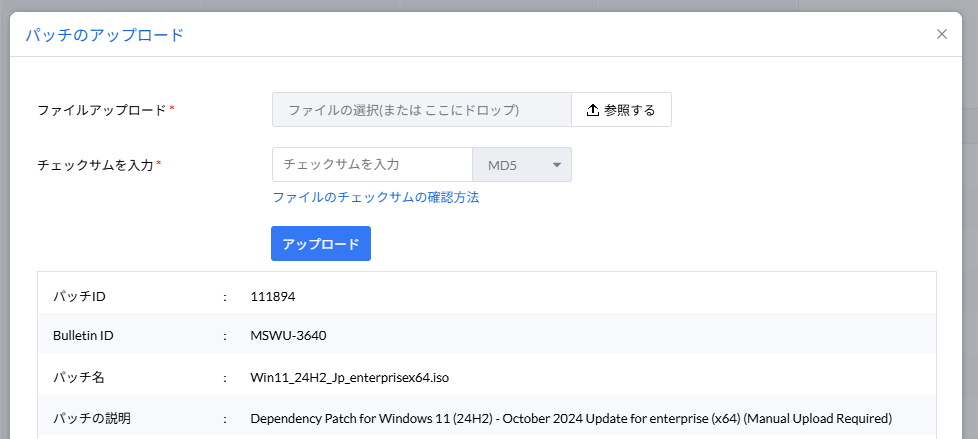
Task: Click the パッチID row label
Action: click(x=79, y=296)
